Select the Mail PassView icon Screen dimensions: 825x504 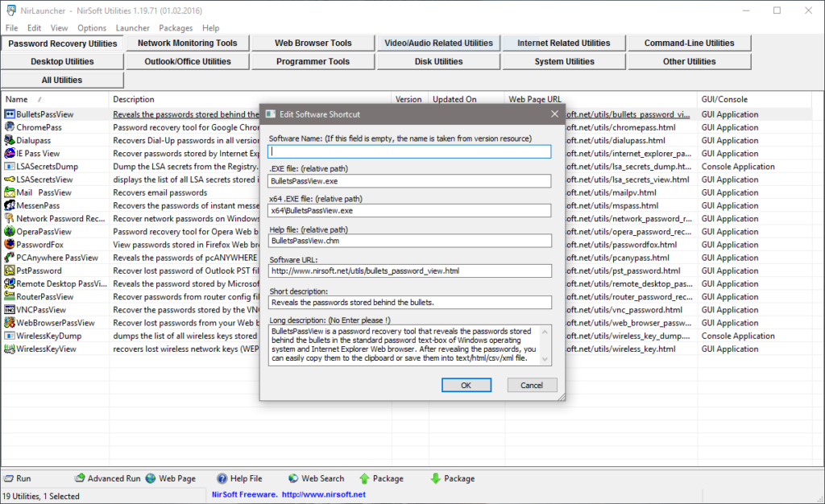pyautogui.click(x=10, y=192)
